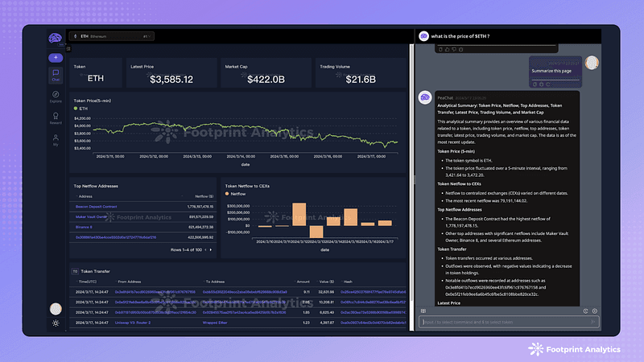
Task: Collapse the sidebar panel toggle icon
Action: [x=68, y=49]
